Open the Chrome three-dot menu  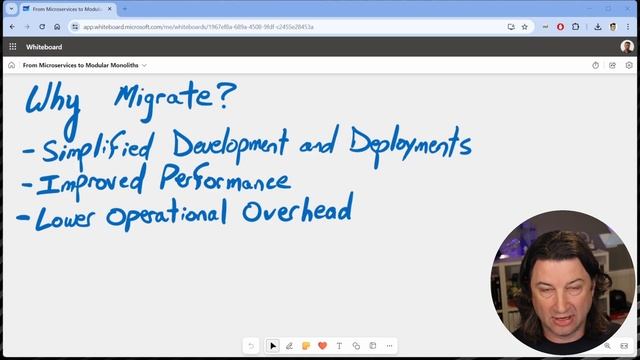[628, 27]
